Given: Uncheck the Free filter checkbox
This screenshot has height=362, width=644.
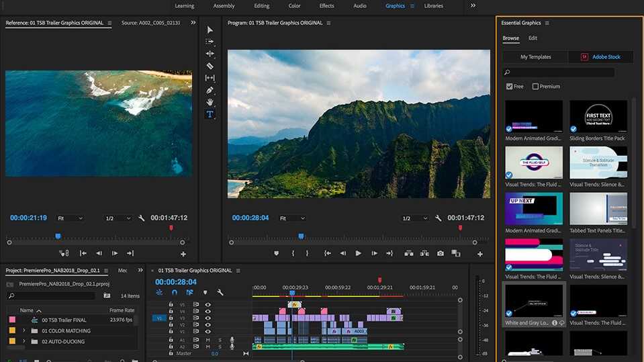Looking at the screenshot, I should (510, 87).
